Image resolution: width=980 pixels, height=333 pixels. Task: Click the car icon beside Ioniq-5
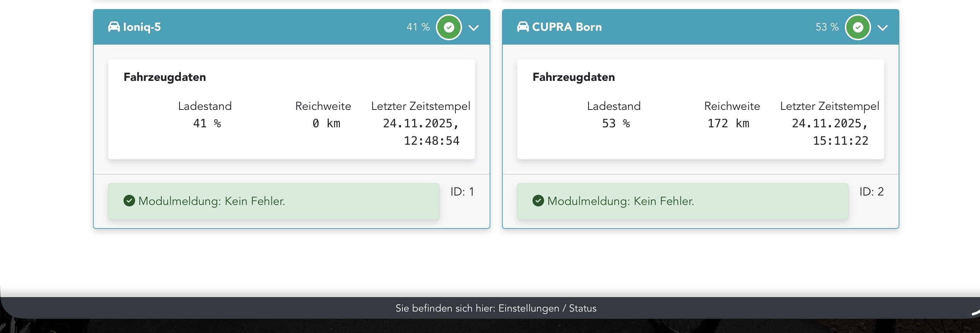click(114, 26)
